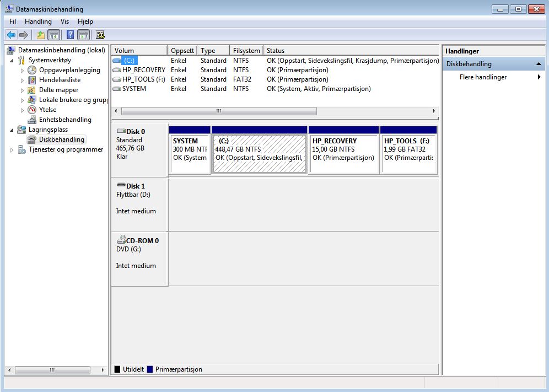Toggle the show/hide action pane icon
The width and height of the screenshot is (549, 392).
pos(84,35)
